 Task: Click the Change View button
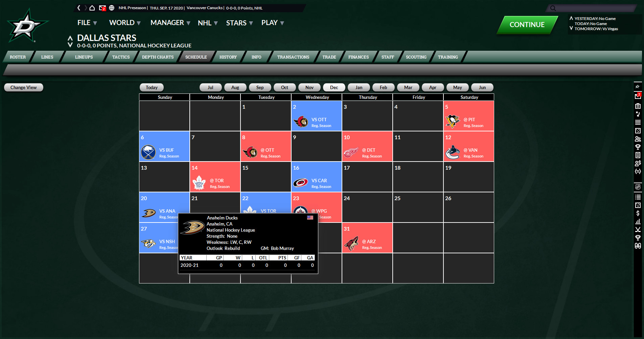[23, 87]
